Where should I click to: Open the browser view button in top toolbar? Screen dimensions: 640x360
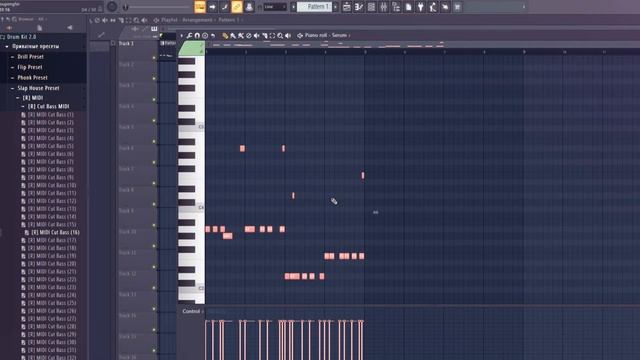(x=396, y=7)
